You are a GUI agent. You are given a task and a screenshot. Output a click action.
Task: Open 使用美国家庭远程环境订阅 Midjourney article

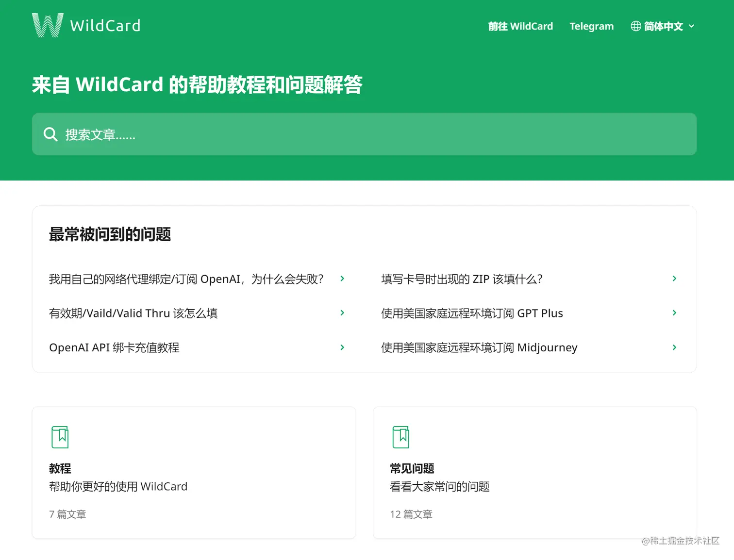pos(479,347)
